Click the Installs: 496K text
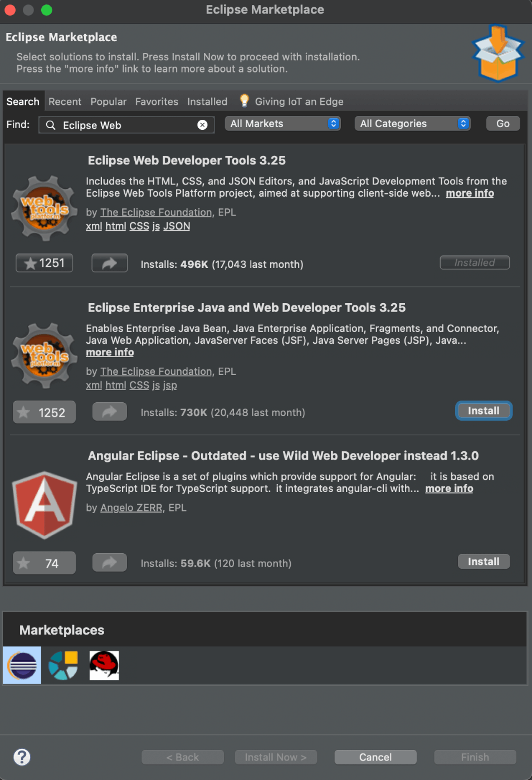This screenshot has height=780, width=532. pos(222,264)
